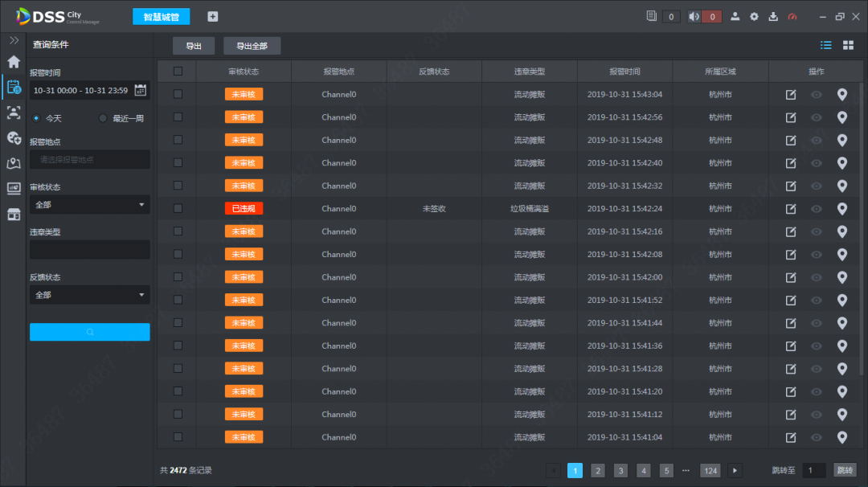Mute alarm sound speaker icon
The height and width of the screenshot is (487, 868).
coord(694,17)
